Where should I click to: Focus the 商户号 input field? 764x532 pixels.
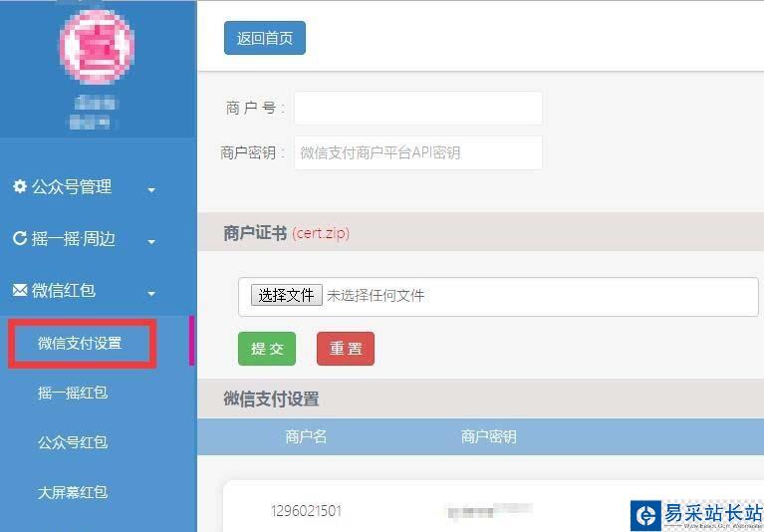click(418, 108)
